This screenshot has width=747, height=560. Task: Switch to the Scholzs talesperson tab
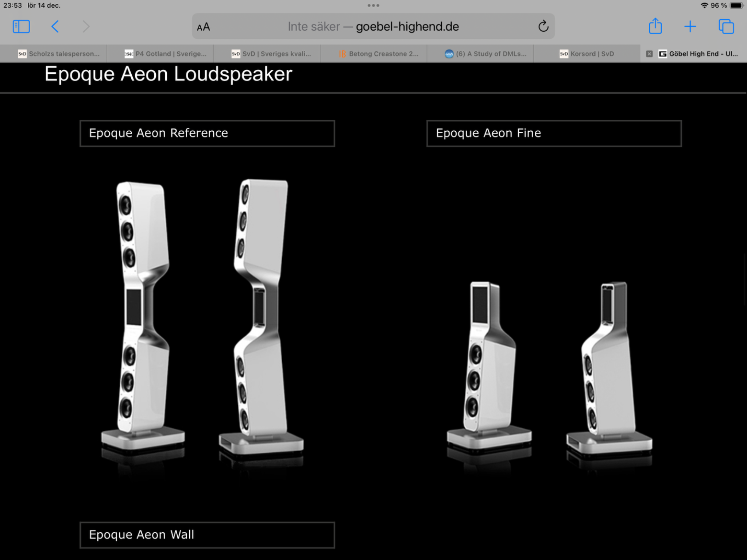point(54,54)
